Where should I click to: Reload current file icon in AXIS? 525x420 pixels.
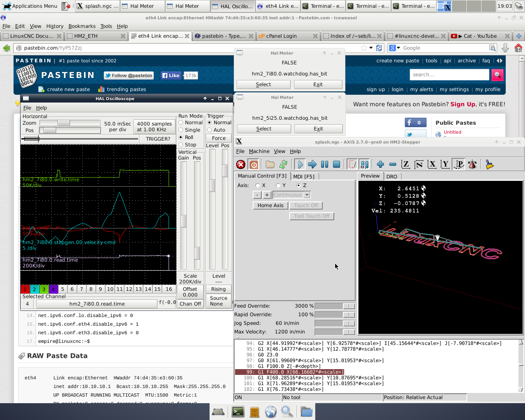[283, 164]
